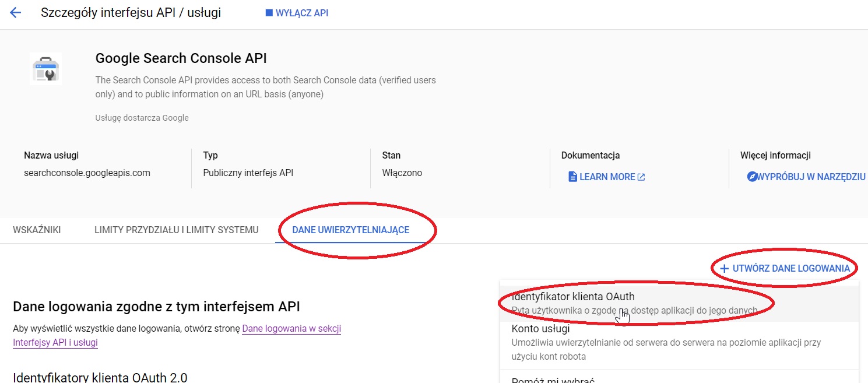Click the Interfejsy API i usługi link
This screenshot has width=868, height=383.
coord(55,342)
